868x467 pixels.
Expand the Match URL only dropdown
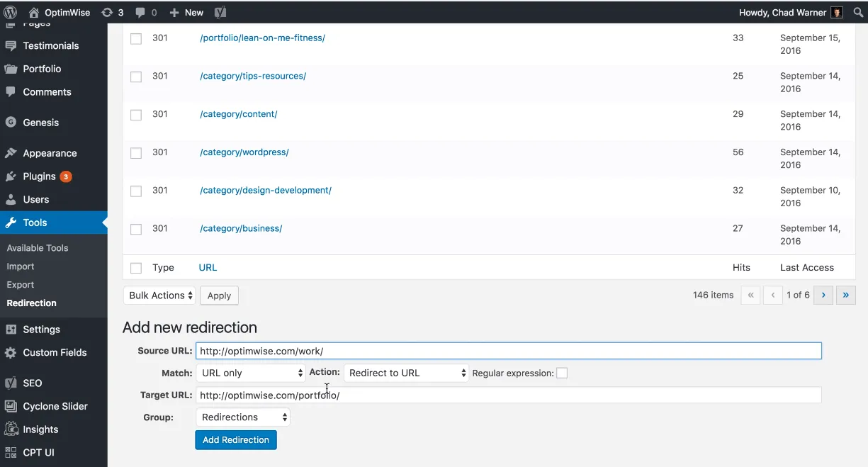[x=251, y=373]
